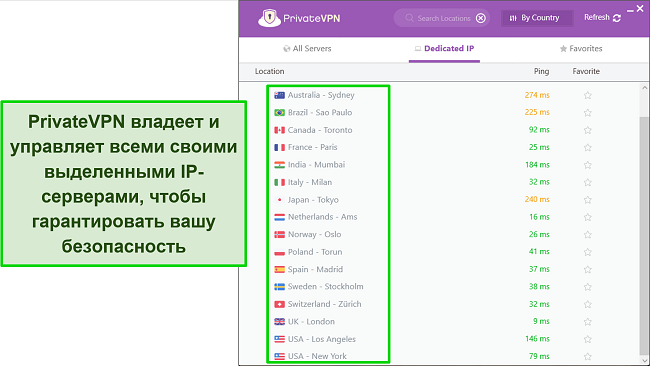Click the Switzerland flag icon
The width and height of the screenshot is (650, 366).
[279, 304]
